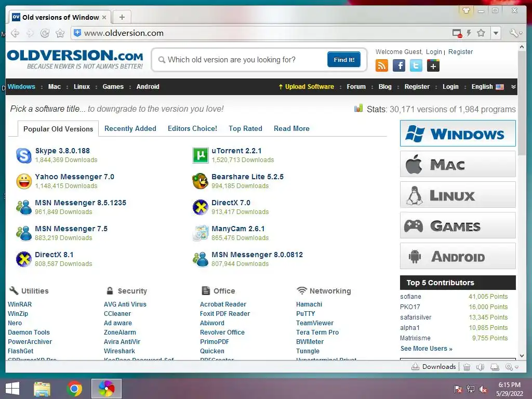Expand the double chevron in the nav bar
532x399 pixels.
(513, 87)
